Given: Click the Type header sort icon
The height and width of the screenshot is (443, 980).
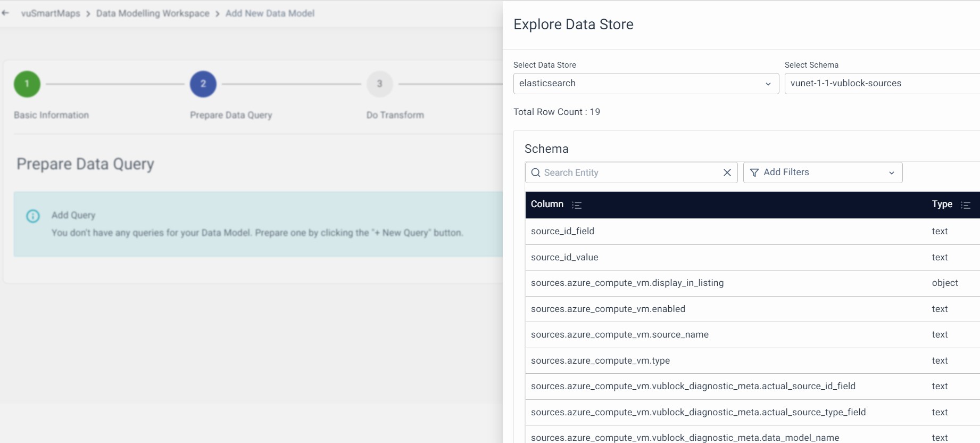Looking at the screenshot, I should tap(965, 205).
